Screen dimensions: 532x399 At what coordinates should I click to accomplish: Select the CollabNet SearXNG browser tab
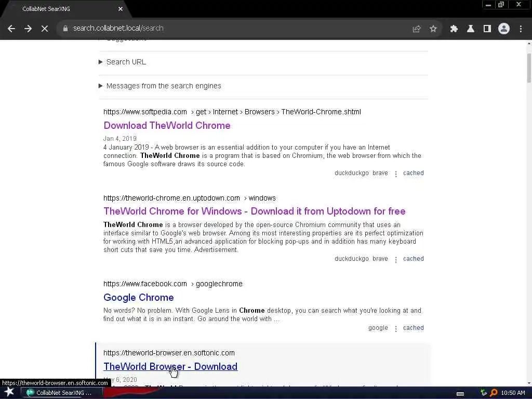point(64,9)
